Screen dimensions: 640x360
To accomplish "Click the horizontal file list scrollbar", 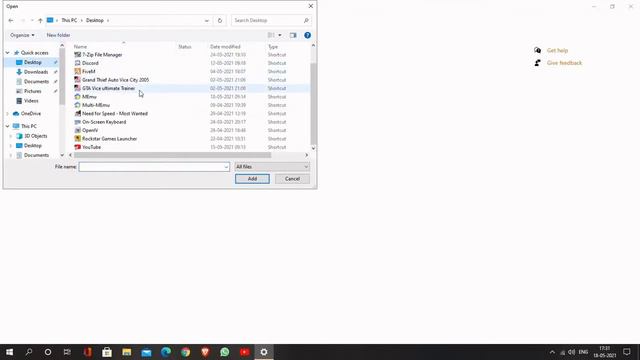I will 172,155.
